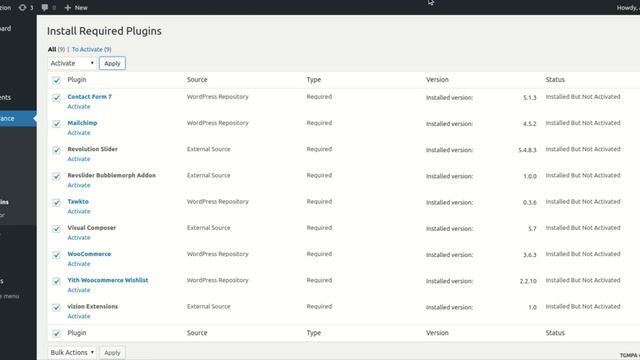Click WooCommerce version 3.6.3 value

530,255
